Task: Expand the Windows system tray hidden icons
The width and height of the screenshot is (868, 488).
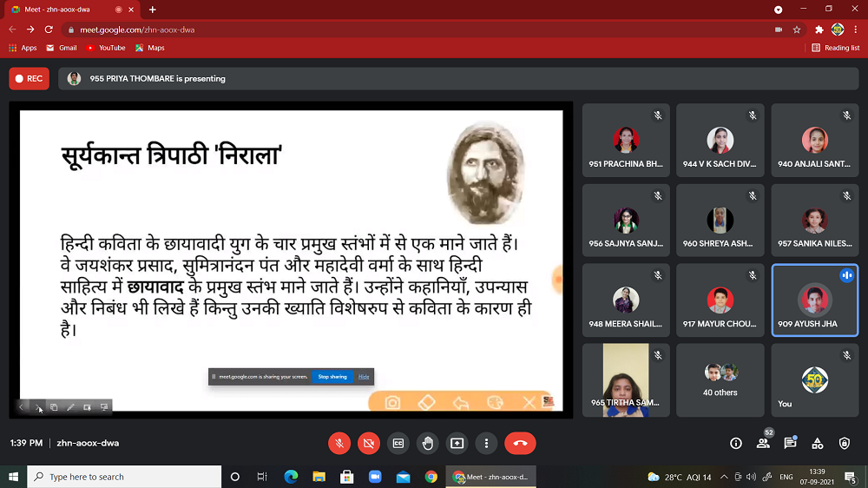Action: [636, 477]
